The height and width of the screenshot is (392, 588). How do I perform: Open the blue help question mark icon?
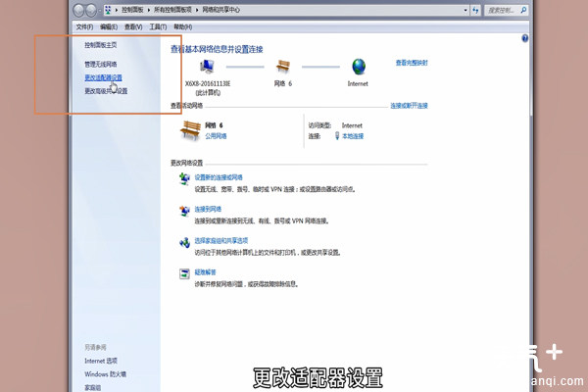[x=525, y=39]
